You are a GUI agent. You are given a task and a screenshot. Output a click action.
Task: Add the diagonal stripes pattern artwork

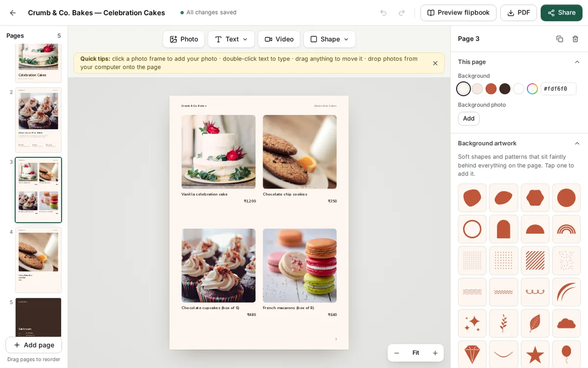(535, 261)
